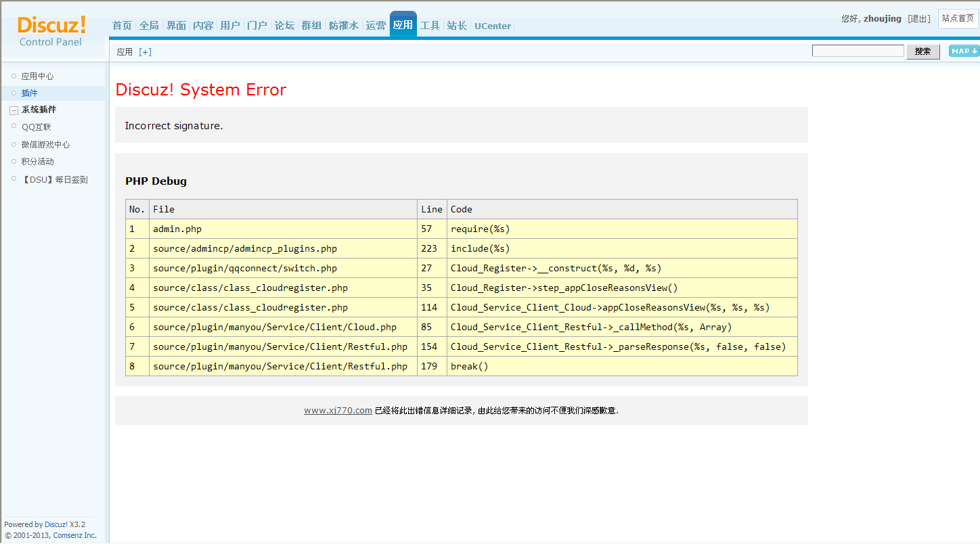Click the 搜索 search button
This screenshot has width=980, height=544.
pos(922,51)
